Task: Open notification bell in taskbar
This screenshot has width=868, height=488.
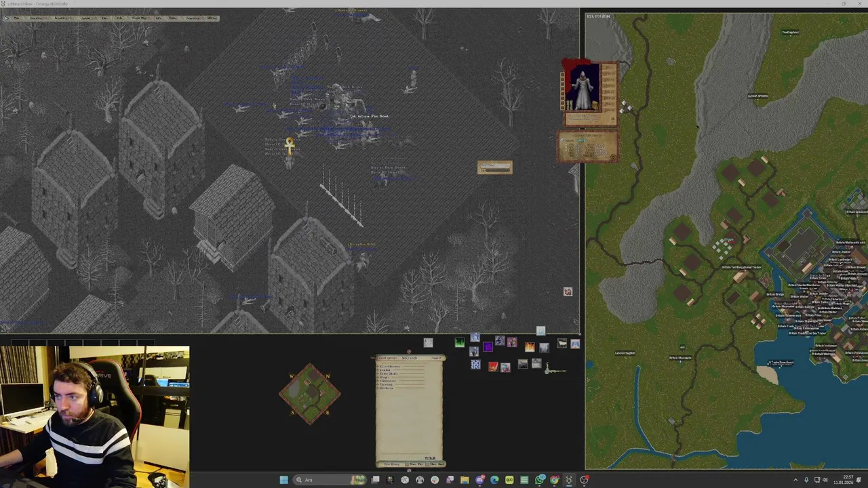Action: point(859,480)
